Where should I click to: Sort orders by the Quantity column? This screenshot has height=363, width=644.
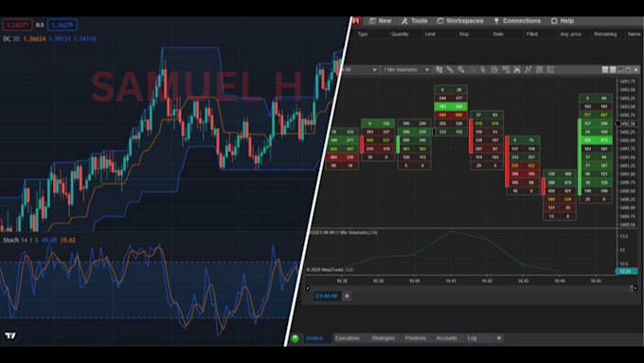pyautogui.click(x=400, y=34)
